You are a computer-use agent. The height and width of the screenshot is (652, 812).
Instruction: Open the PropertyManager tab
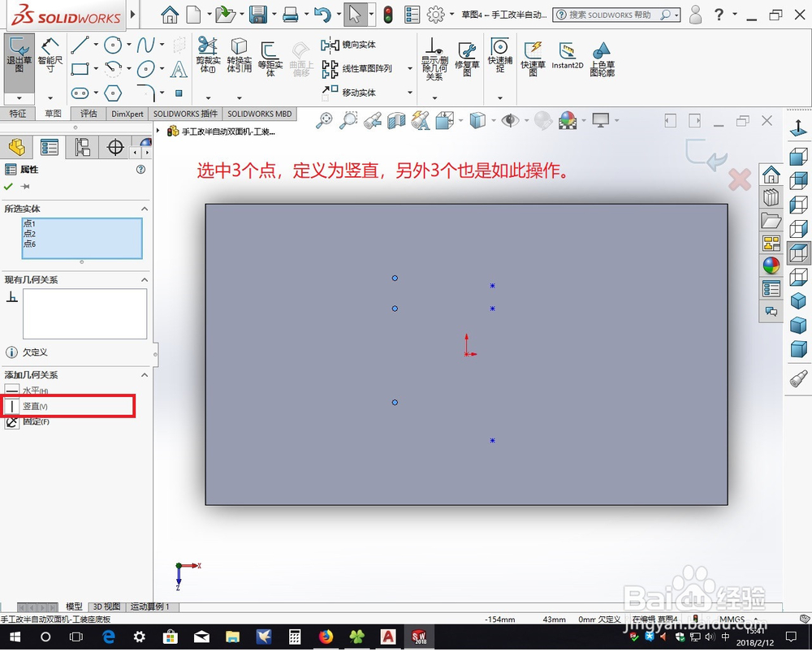50,148
